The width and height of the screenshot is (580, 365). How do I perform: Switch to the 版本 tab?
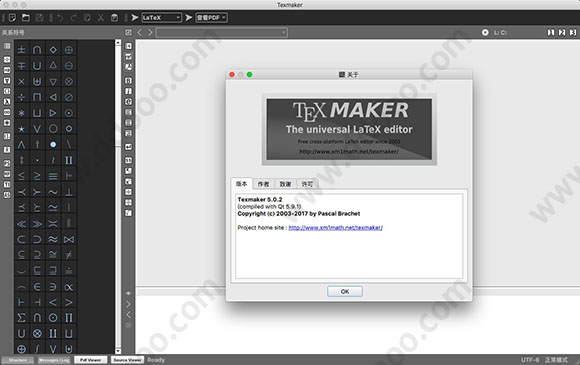pyautogui.click(x=242, y=184)
